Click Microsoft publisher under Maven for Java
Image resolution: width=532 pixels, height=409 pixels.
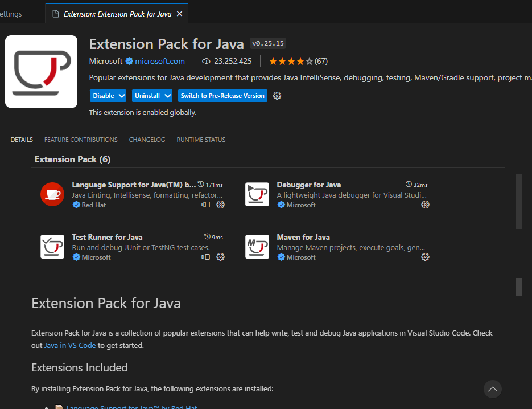[x=301, y=257]
